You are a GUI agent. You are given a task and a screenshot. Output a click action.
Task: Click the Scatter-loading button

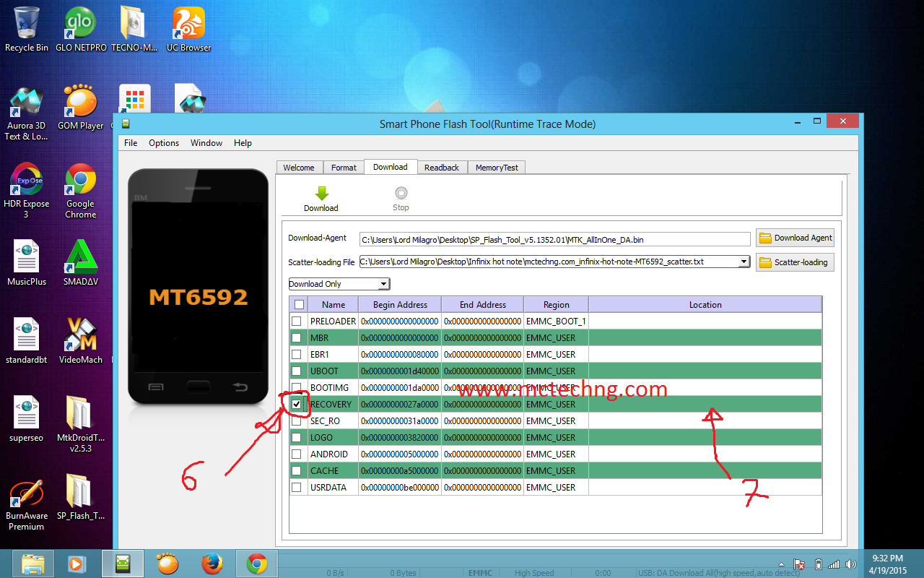(x=795, y=262)
